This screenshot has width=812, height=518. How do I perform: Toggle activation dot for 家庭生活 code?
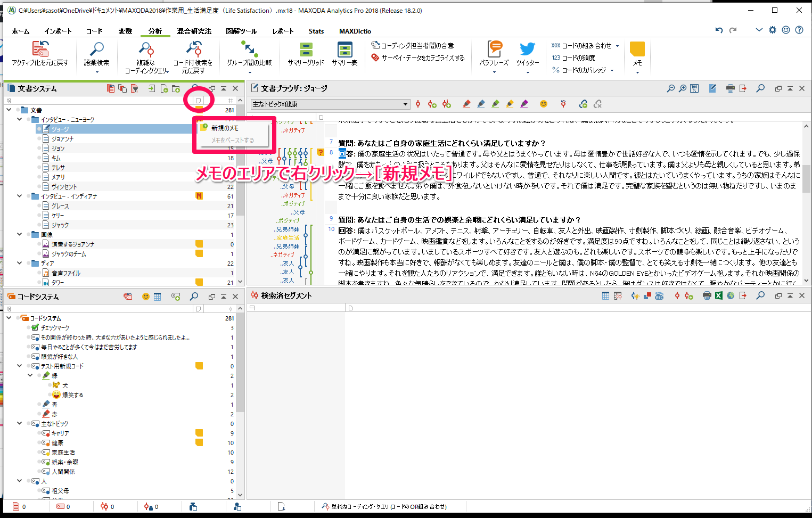pyautogui.click(x=39, y=452)
